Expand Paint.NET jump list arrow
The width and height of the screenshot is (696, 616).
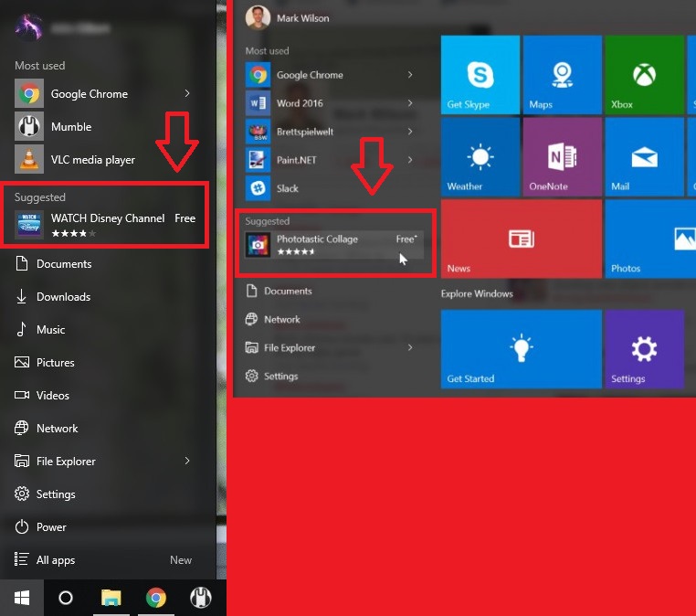coord(410,160)
